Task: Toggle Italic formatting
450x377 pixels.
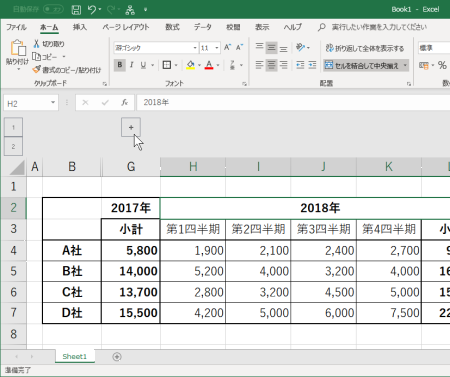Action: click(x=132, y=65)
